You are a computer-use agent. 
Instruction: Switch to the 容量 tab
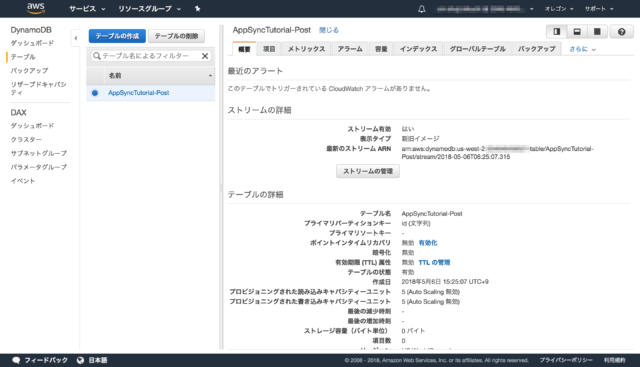[x=381, y=49]
